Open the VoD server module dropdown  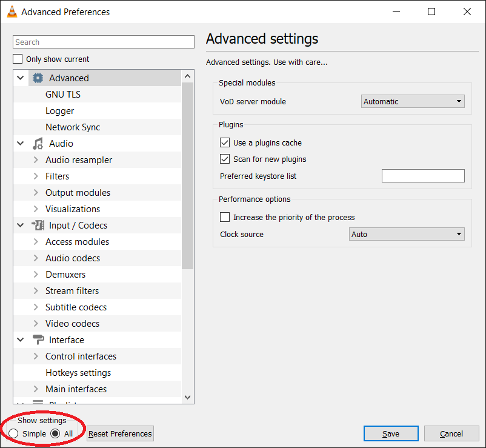pyautogui.click(x=413, y=101)
